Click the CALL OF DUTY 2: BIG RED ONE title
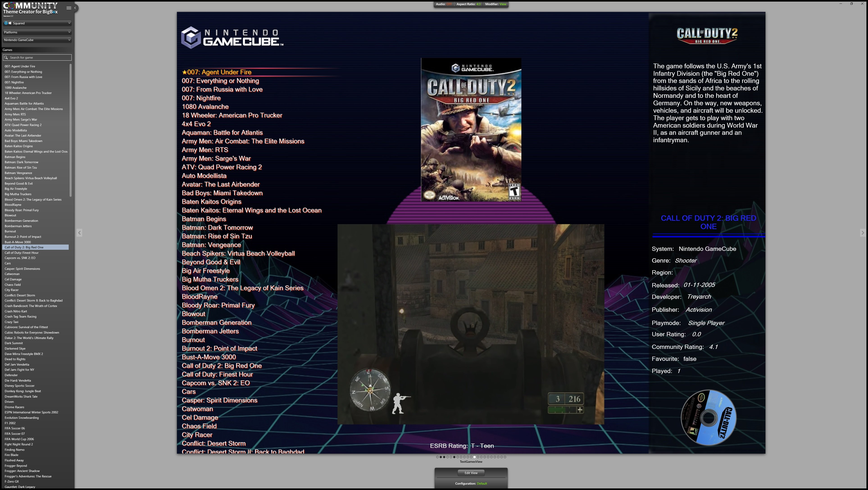 pyautogui.click(x=708, y=223)
